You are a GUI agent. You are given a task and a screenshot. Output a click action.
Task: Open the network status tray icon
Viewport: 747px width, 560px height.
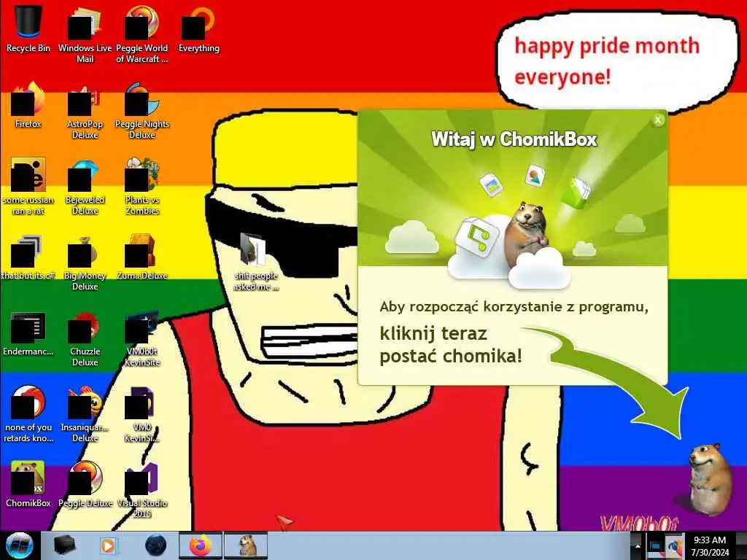[x=656, y=545]
